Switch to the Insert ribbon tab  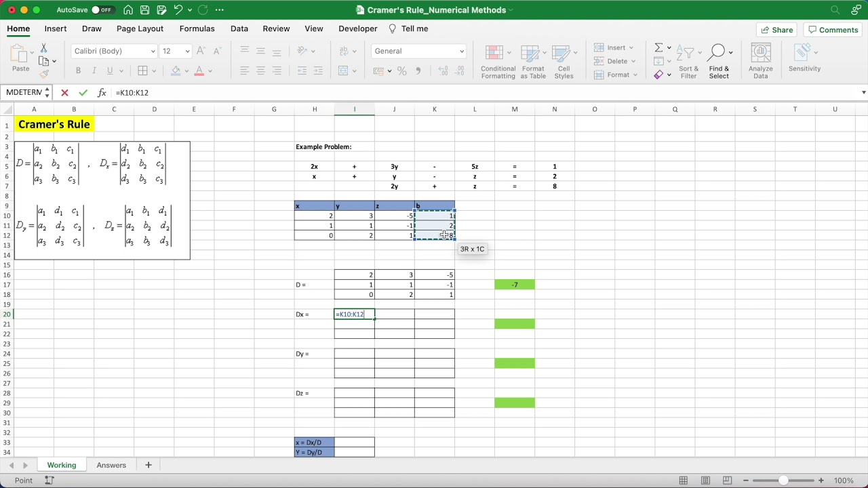pos(56,29)
